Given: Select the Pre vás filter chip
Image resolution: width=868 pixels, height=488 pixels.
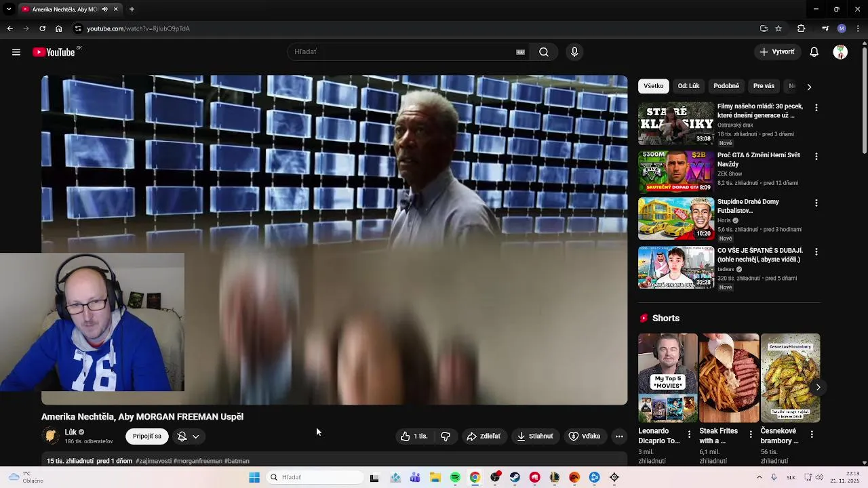Looking at the screenshot, I should click(764, 86).
